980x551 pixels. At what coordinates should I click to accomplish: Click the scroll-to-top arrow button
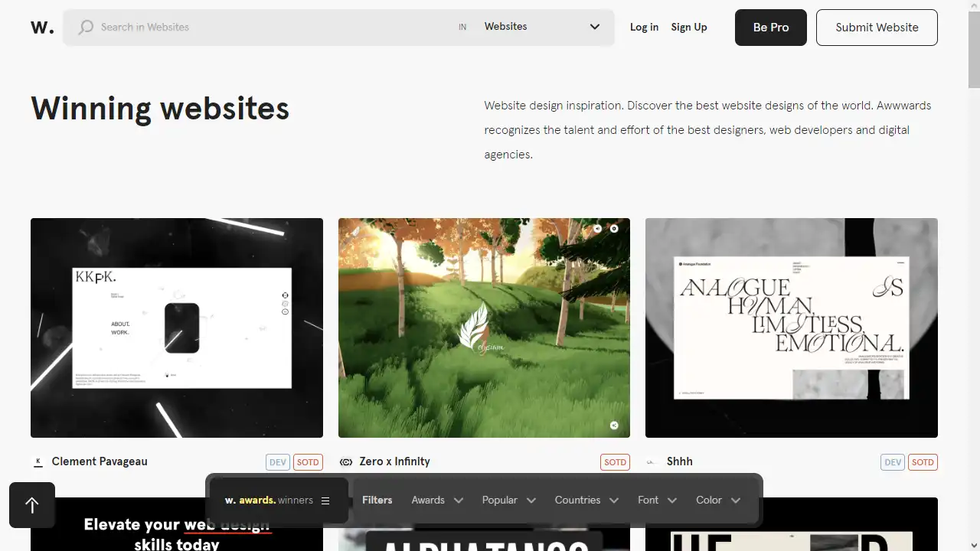(31, 505)
